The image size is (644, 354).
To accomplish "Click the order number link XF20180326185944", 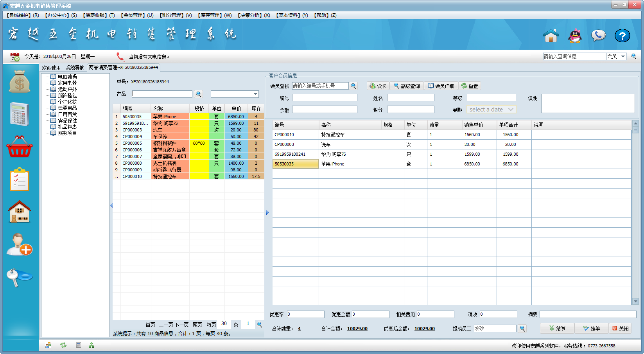I will [150, 82].
